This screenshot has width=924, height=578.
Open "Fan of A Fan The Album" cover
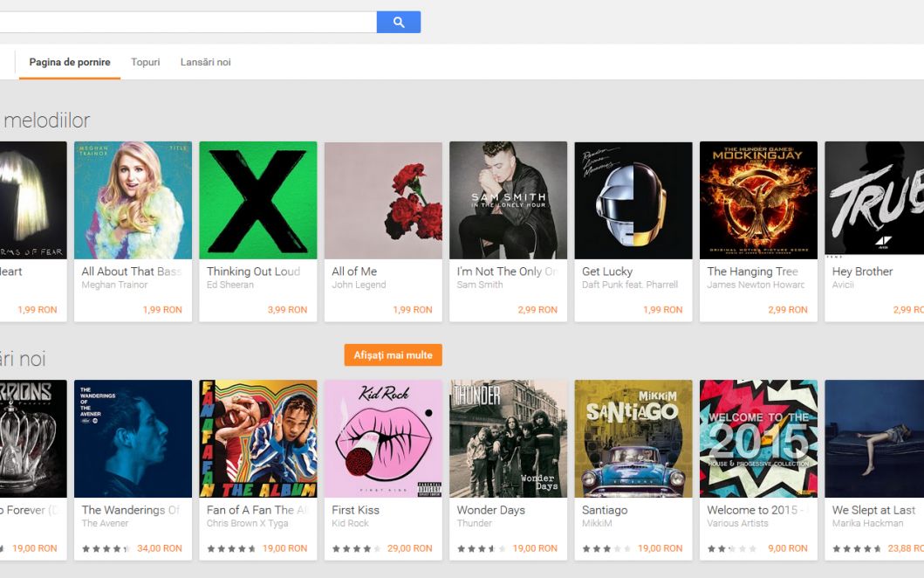tap(258, 437)
